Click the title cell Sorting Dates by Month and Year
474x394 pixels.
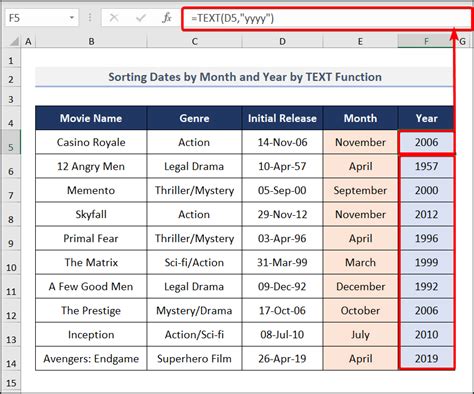pyautogui.click(x=245, y=77)
